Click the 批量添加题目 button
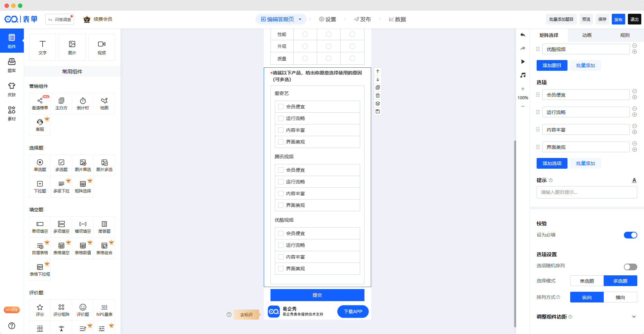644x334 pixels. click(561, 19)
